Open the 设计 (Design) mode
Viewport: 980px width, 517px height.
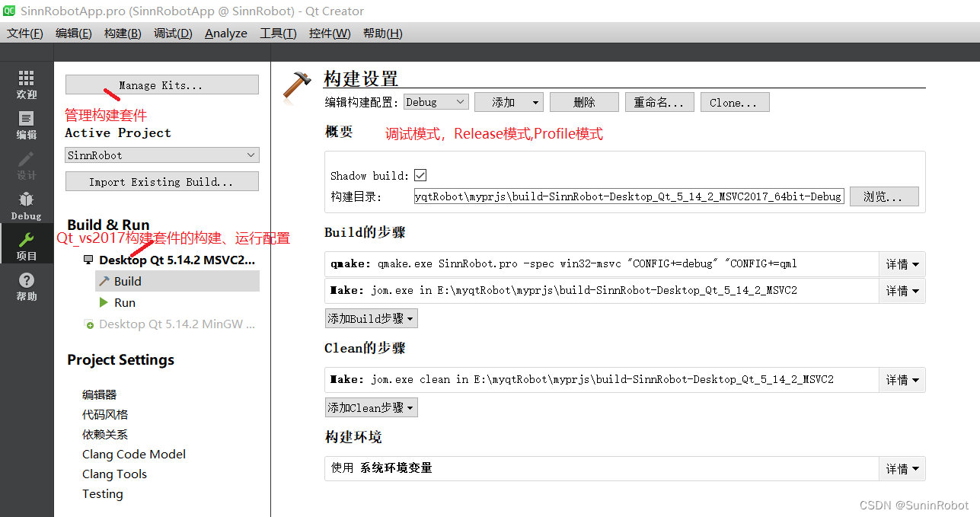27,166
